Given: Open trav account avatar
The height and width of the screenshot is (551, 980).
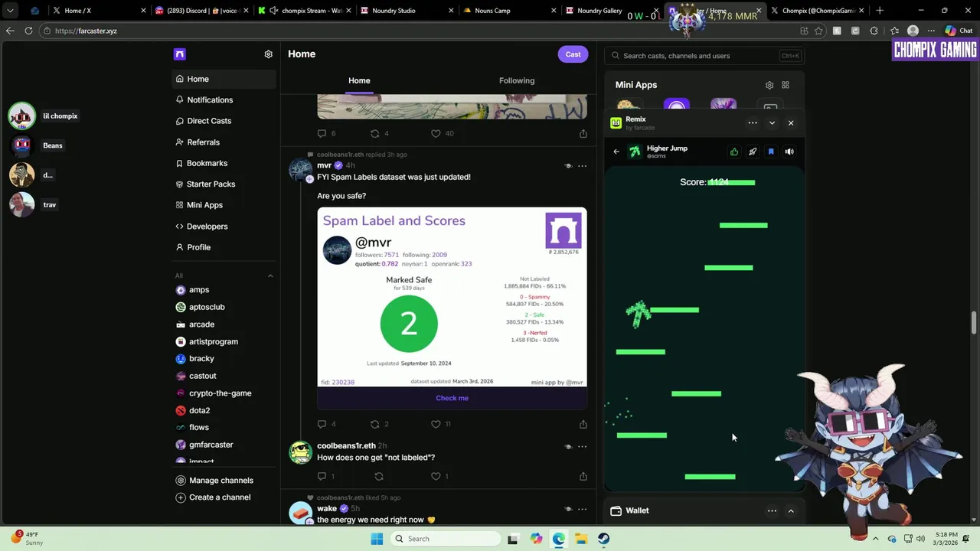Looking at the screenshot, I should click(21, 204).
